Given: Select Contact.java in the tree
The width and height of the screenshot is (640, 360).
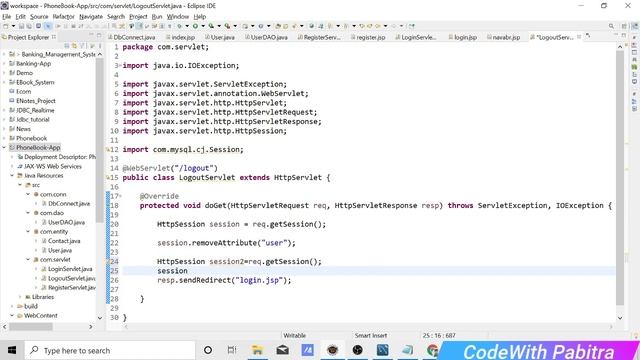Looking at the screenshot, I should [x=64, y=241].
